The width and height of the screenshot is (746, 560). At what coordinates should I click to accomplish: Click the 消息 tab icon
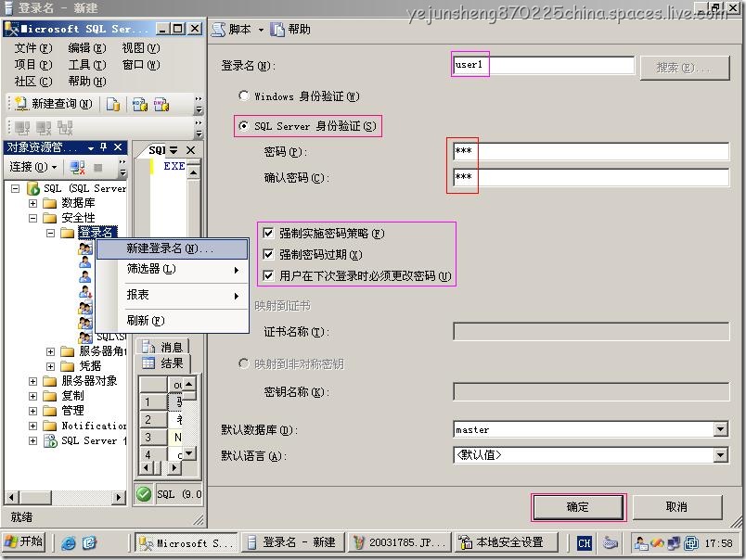click(148, 348)
